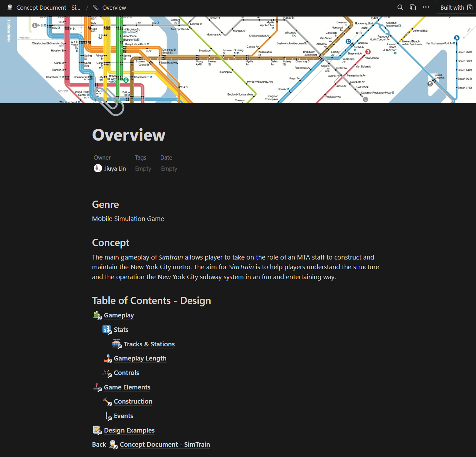Image resolution: width=476 pixels, height=457 pixels.
Task: Open the Gameplay page link
Action: tap(119, 315)
